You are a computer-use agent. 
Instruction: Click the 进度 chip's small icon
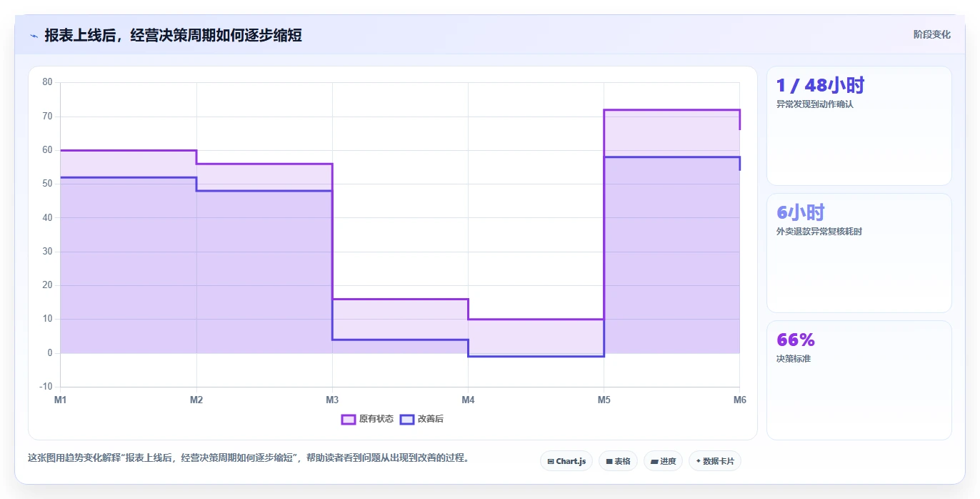[x=654, y=462]
